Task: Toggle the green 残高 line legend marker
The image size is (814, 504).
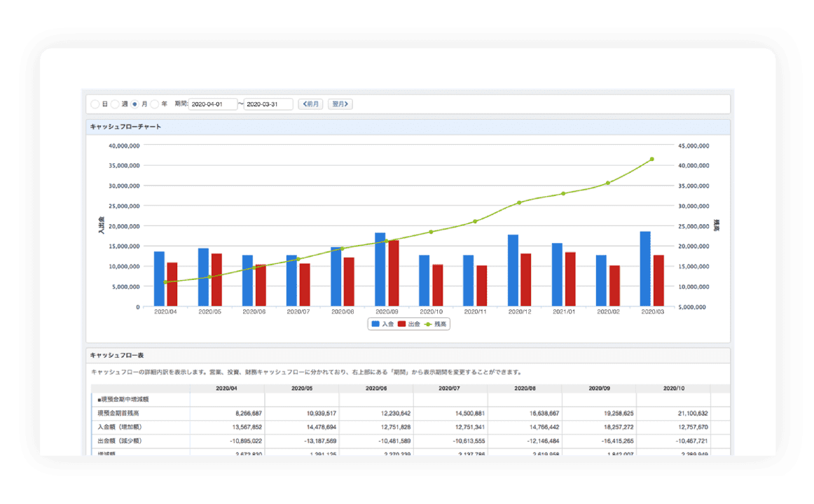Action: (429, 324)
